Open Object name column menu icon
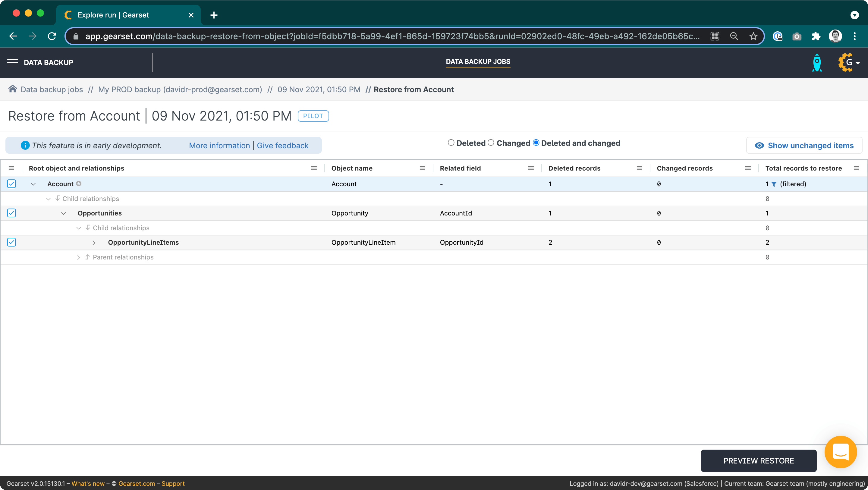Screen dimensions: 868x490 pyautogui.click(x=422, y=168)
